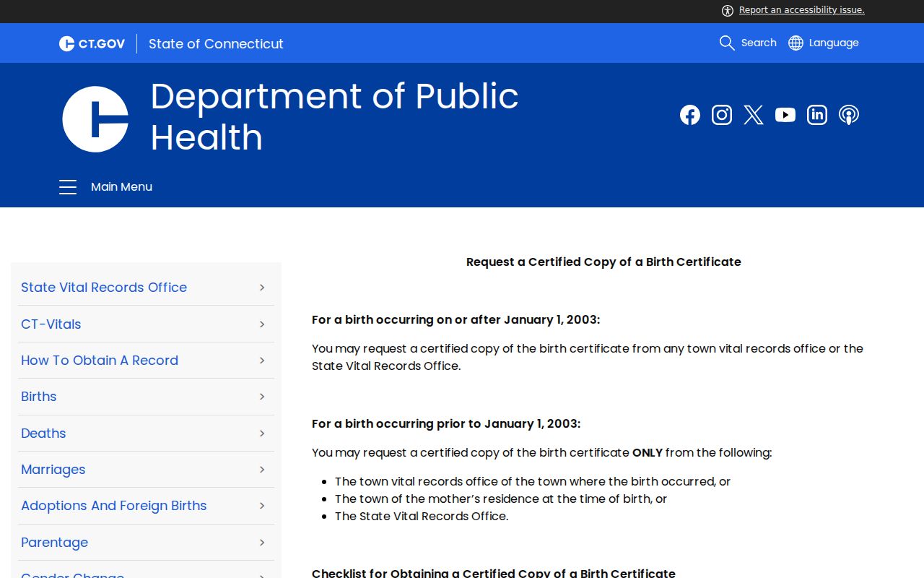
Task: Open Adoptions And Foreign Births section
Action: tap(114, 506)
